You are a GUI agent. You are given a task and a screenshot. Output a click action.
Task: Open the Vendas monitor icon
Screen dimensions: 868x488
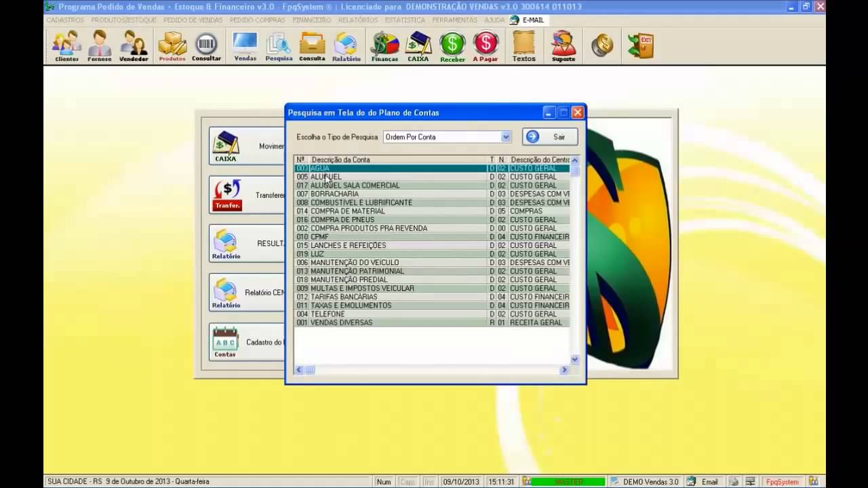pos(245,46)
